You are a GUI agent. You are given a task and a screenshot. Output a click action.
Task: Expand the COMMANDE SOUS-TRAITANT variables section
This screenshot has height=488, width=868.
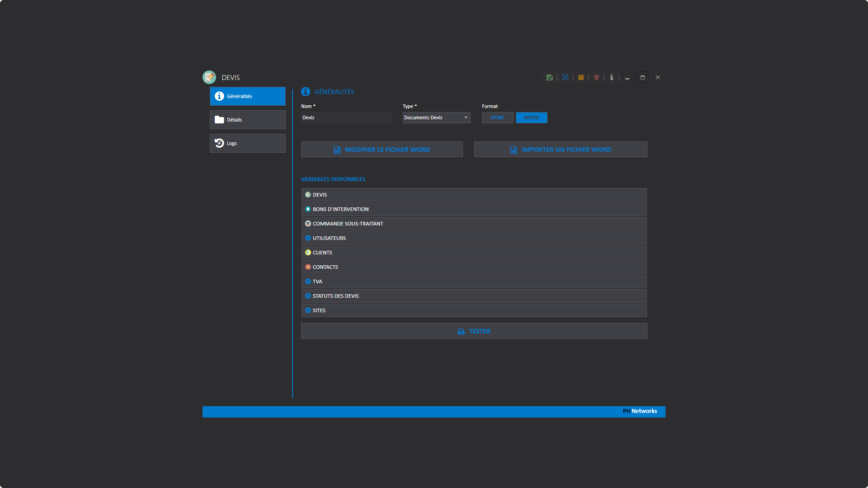coord(474,224)
